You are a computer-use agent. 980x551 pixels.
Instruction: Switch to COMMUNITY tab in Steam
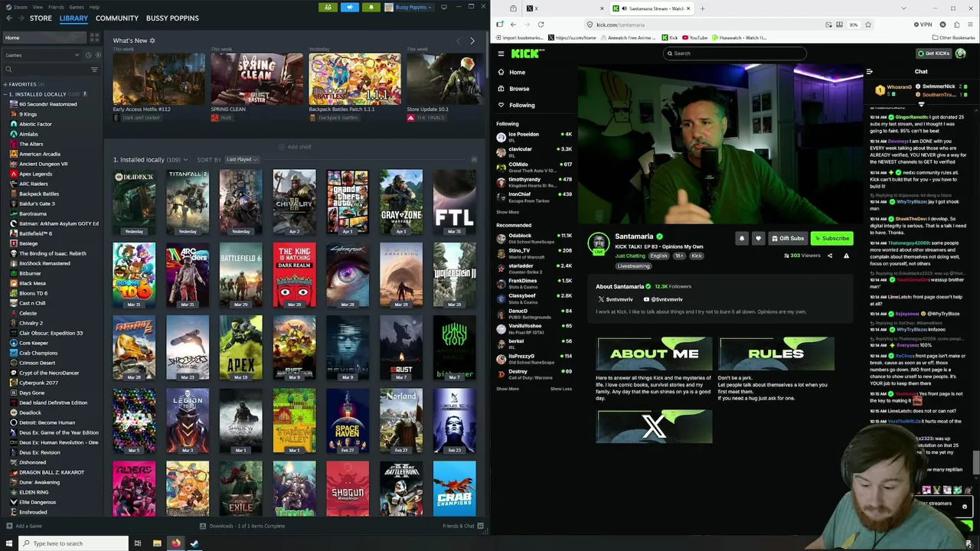117,18
